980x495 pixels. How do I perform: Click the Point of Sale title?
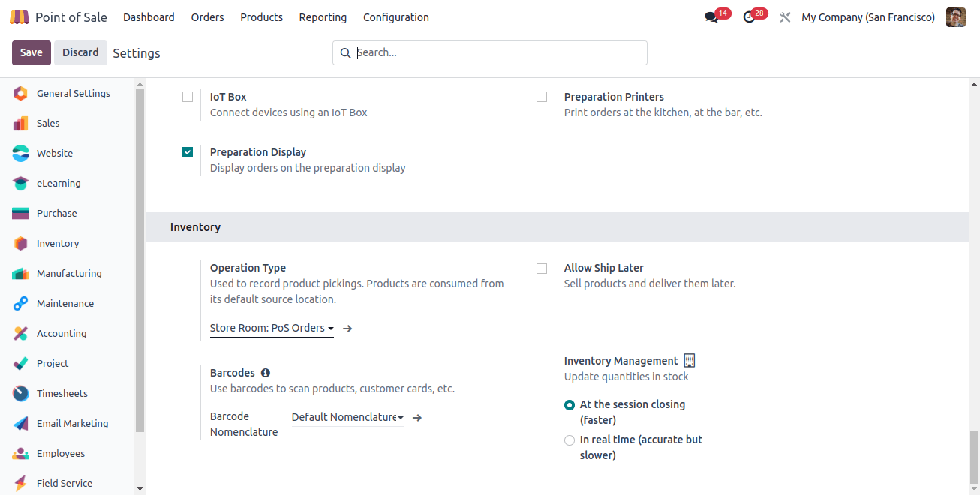71,17
